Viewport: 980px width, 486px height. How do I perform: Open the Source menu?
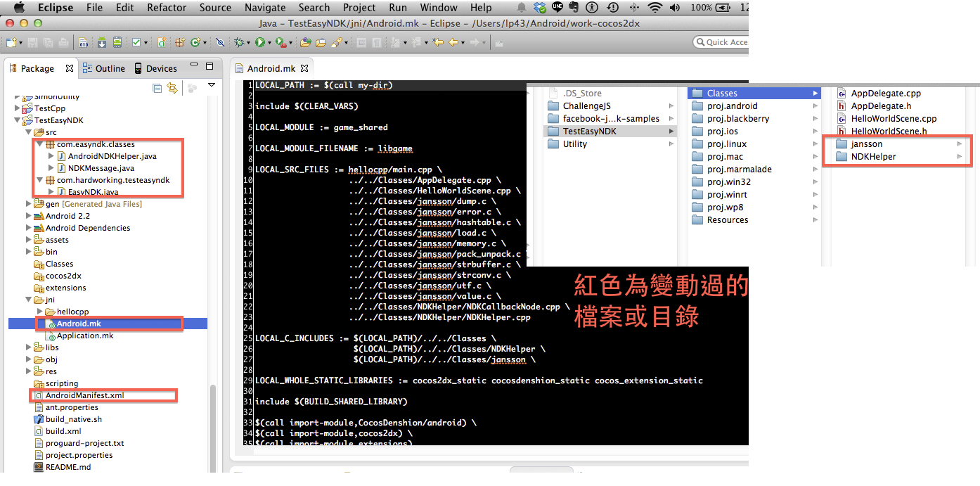click(215, 8)
